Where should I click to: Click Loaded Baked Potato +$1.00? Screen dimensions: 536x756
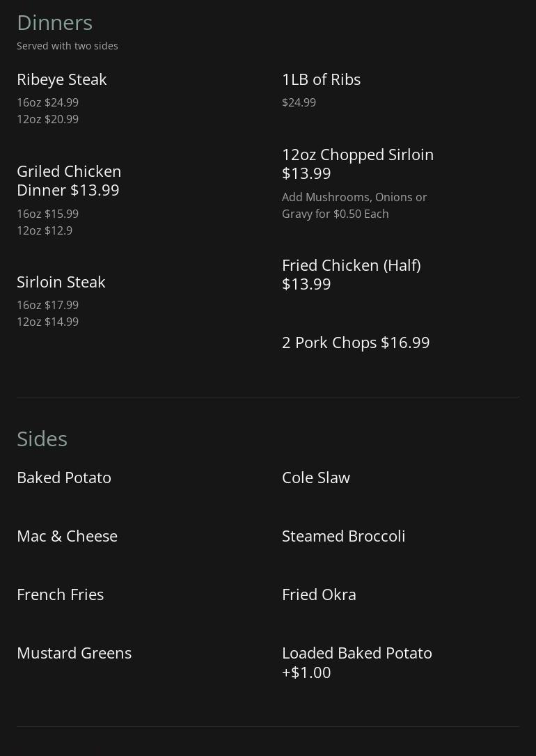356,662
